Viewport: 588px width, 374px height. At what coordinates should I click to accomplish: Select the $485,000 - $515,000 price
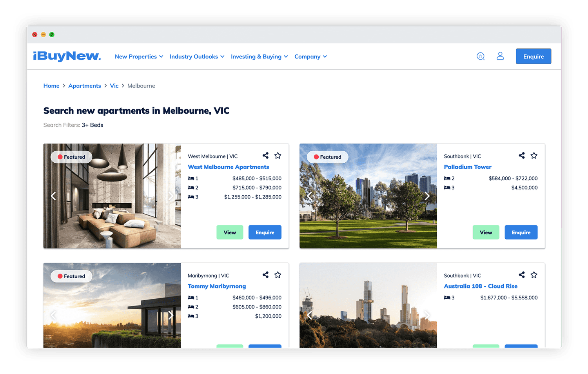(257, 178)
